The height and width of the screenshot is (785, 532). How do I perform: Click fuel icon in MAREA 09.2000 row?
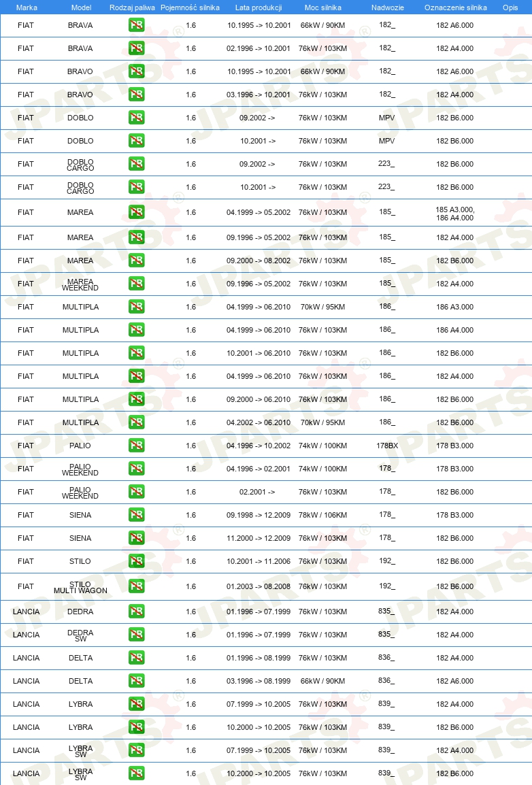[136, 261]
